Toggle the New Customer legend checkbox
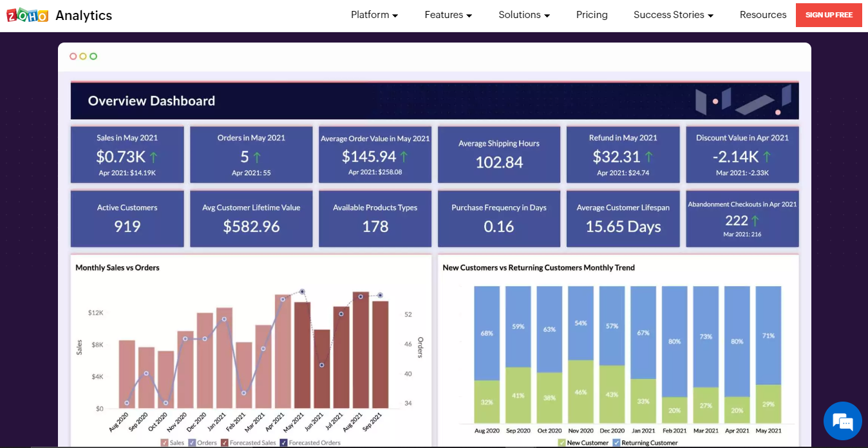Screen dimensions: 868x448 coord(562,443)
